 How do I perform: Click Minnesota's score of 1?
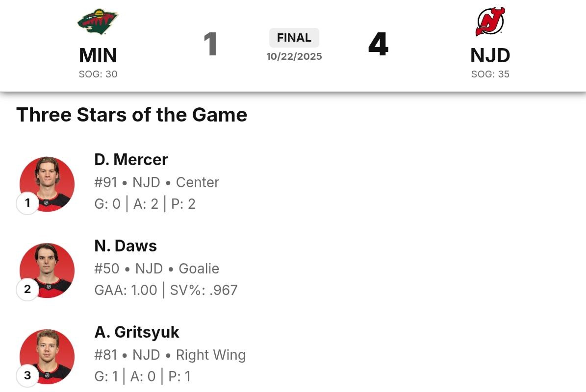pyautogui.click(x=210, y=44)
